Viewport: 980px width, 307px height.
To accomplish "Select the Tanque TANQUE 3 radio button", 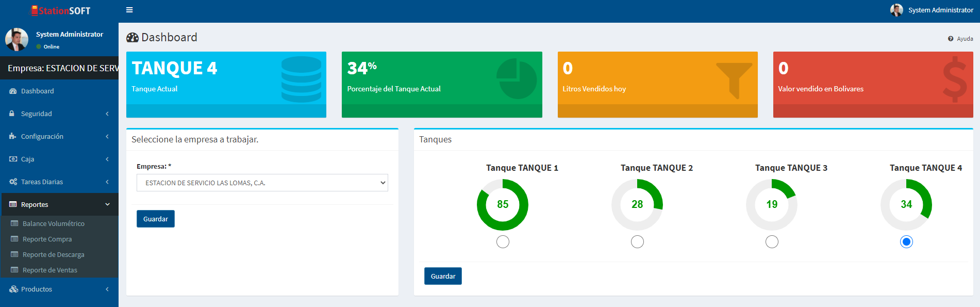I will coord(772,241).
